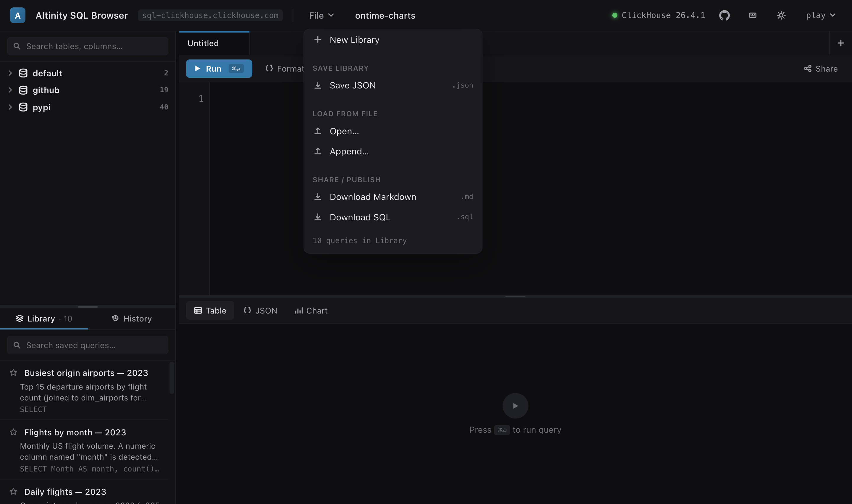Click the github database icon

[x=23, y=90]
